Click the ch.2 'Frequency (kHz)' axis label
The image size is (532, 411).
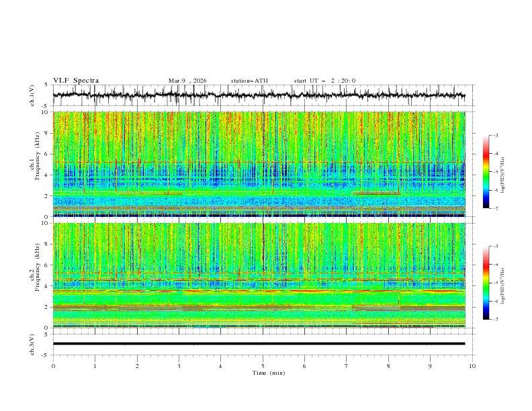tap(38, 267)
